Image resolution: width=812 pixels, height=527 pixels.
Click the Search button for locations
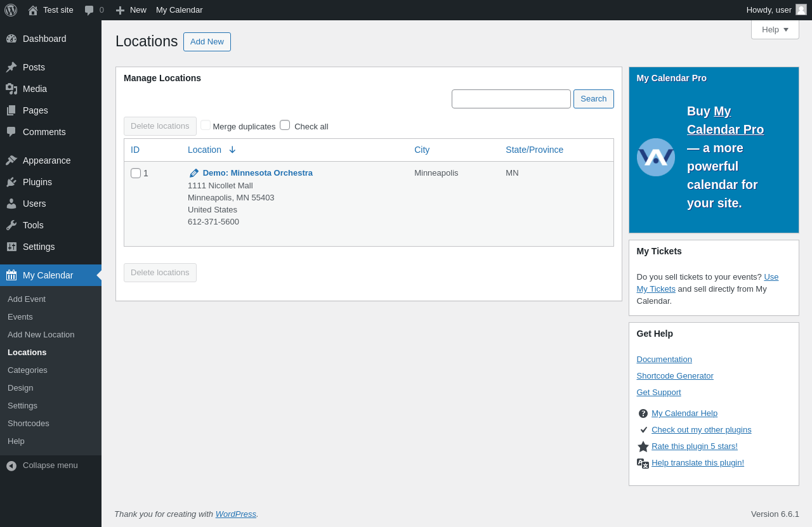tap(593, 99)
